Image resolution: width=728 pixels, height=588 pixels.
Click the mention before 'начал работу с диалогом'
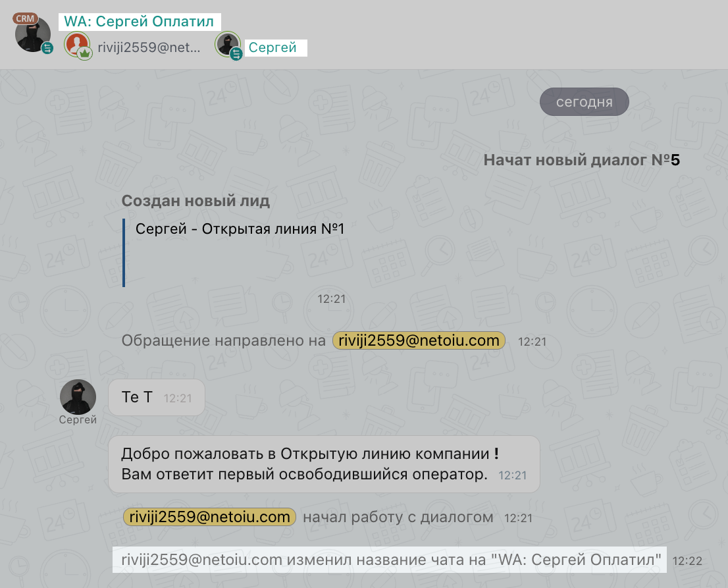pos(209,517)
